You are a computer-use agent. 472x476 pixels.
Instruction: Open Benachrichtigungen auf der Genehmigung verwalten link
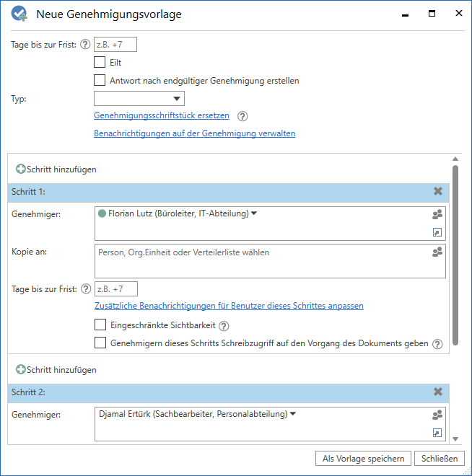[194, 133]
